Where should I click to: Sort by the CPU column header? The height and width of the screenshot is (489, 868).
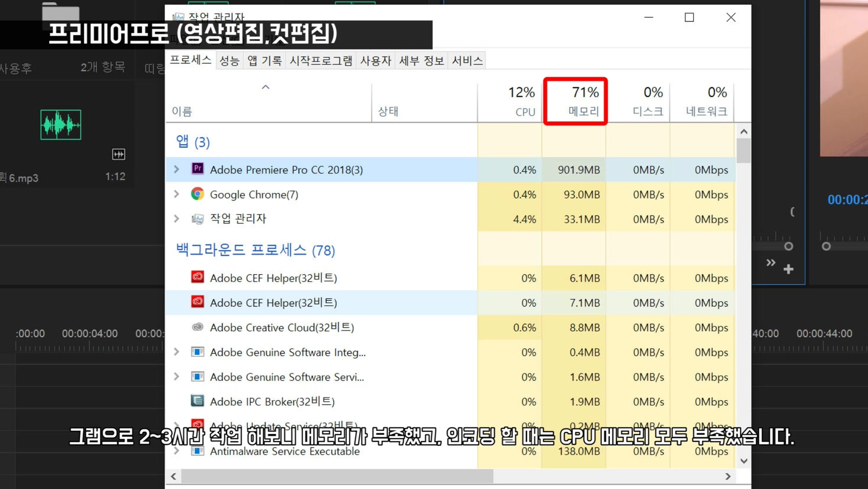click(x=510, y=101)
